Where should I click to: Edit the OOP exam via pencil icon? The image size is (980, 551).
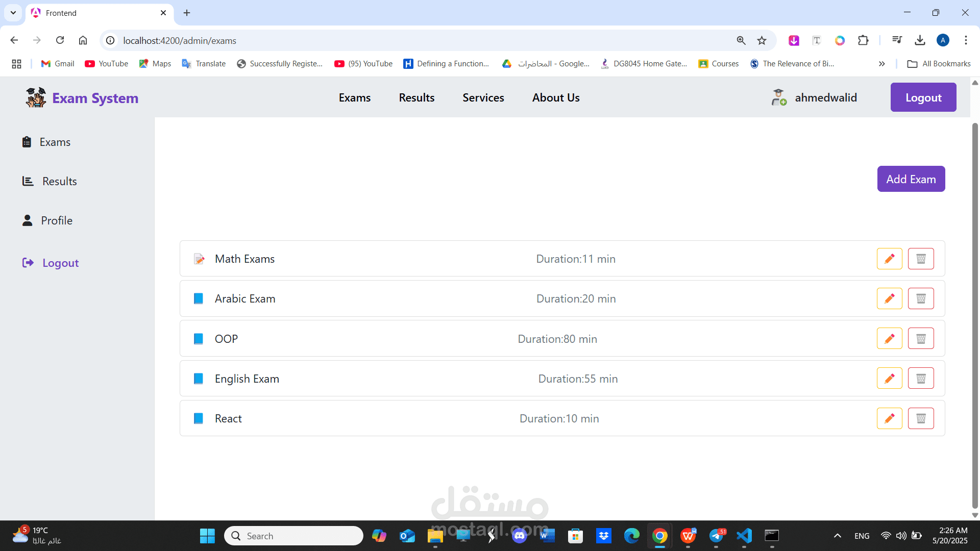(x=889, y=338)
